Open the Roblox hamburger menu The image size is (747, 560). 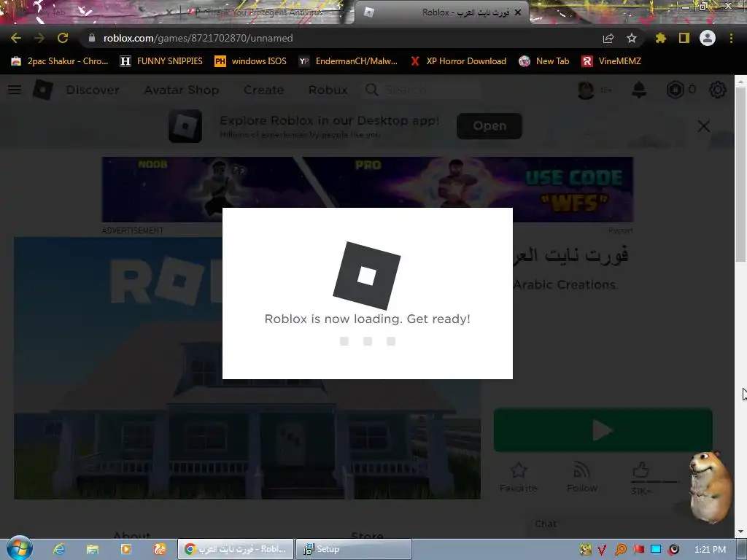tap(15, 90)
